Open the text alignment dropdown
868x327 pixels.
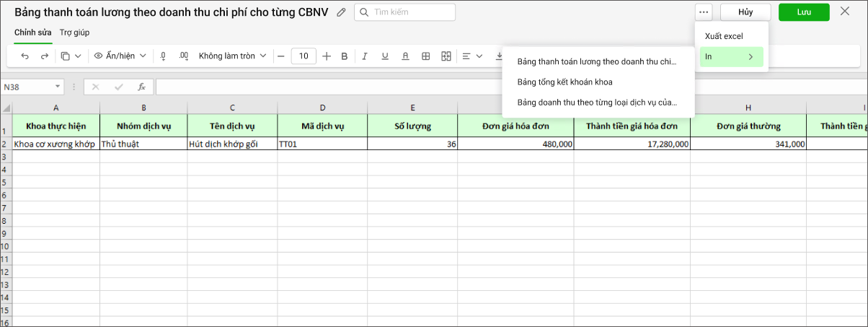coord(472,56)
